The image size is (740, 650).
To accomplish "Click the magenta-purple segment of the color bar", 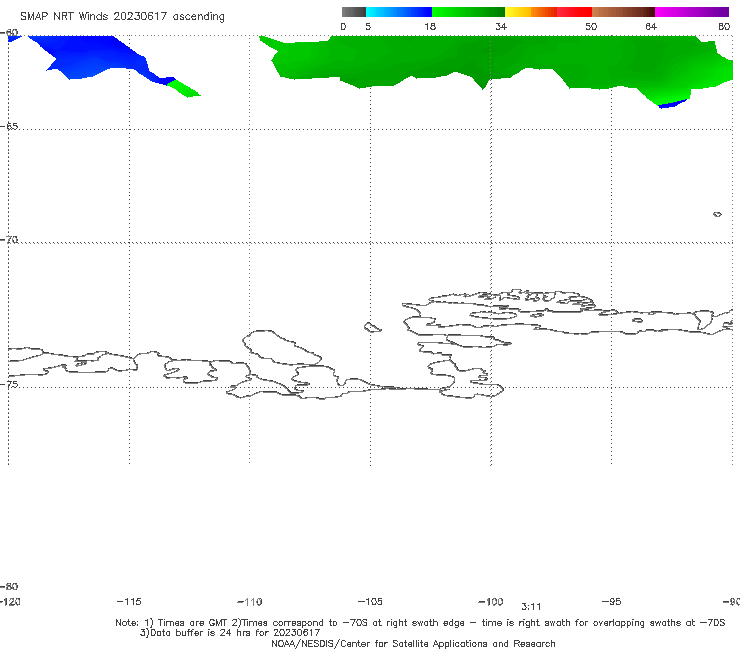I will pyautogui.click(x=692, y=12).
